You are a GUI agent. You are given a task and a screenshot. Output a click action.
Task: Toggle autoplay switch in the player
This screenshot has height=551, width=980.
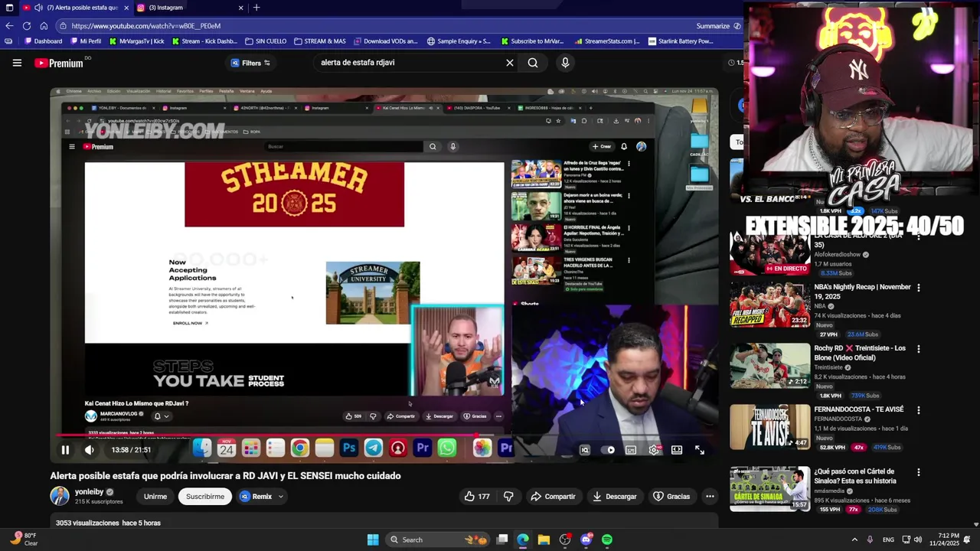click(609, 450)
